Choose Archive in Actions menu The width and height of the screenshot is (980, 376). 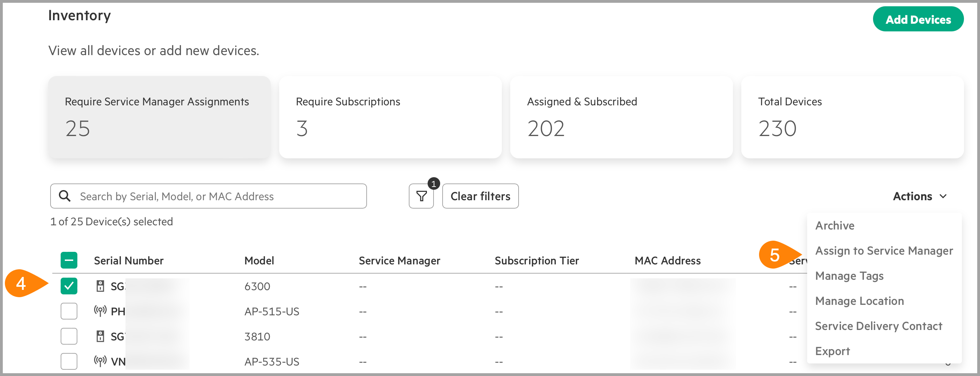click(x=835, y=225)
